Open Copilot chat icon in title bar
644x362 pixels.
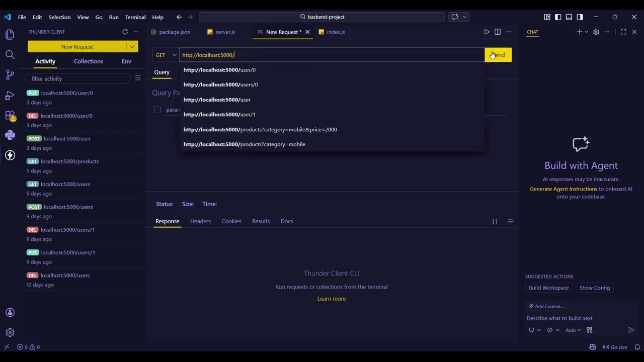pos(455,17)
